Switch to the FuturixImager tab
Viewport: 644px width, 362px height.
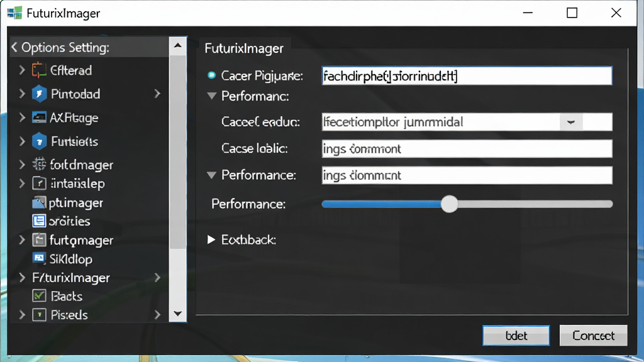tap(245, 48)
